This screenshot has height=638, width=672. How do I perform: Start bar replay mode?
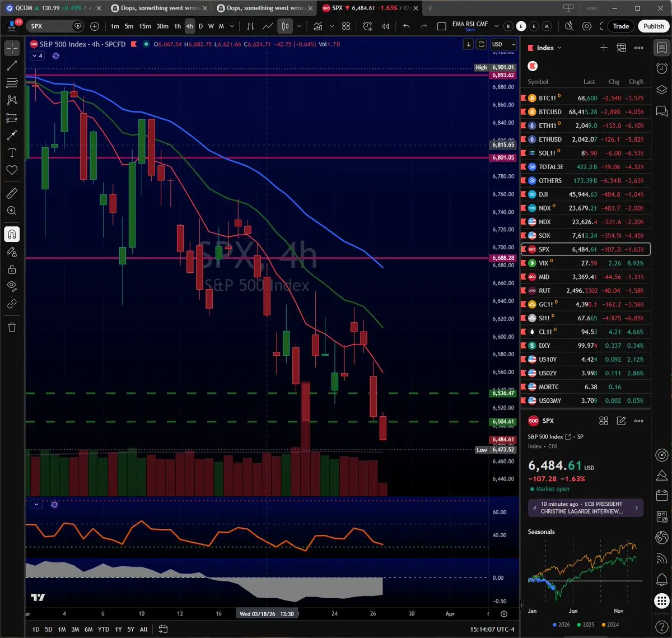385,26
